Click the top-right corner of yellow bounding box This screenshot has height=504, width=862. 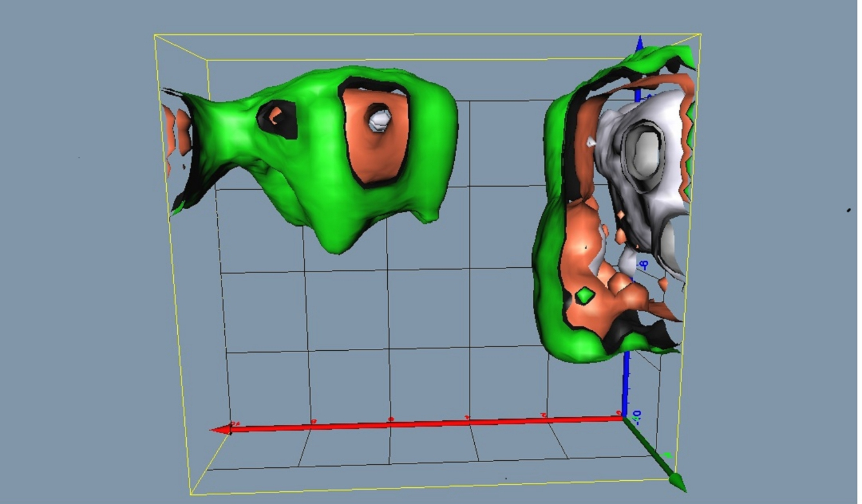[x=700, y=34]
